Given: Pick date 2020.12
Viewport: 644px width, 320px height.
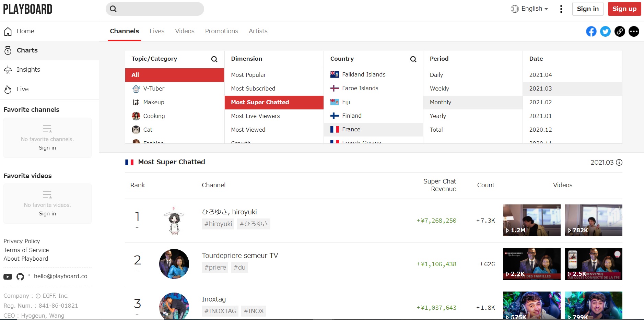Looking at the screenshot, I should (x=572, y=130).
